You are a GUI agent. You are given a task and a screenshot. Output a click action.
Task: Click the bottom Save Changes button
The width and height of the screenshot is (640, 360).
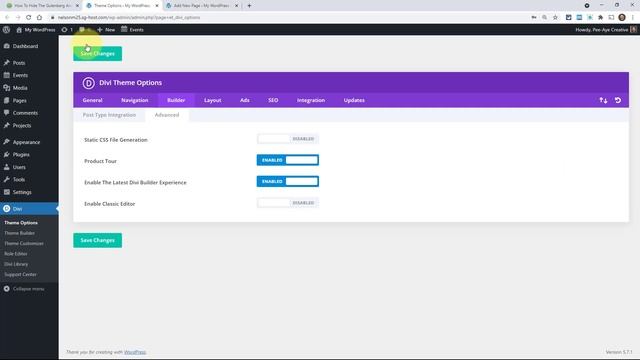tap(98, 240)
